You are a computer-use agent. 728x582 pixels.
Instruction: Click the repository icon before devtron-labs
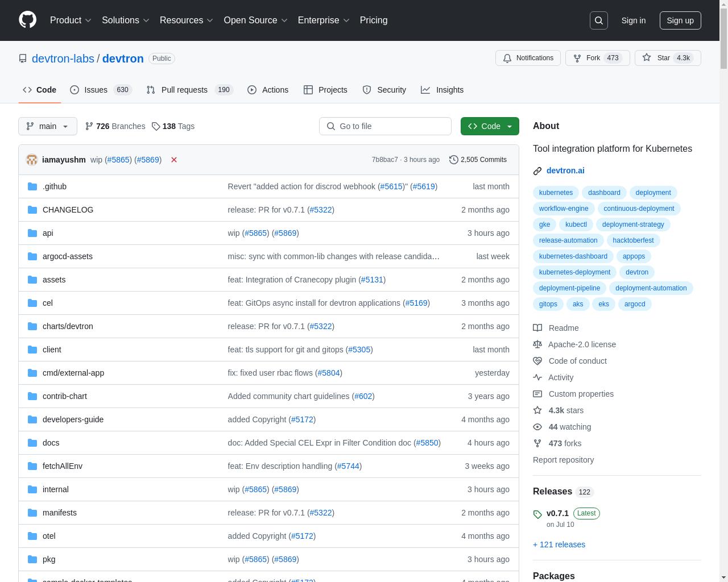pyautogui.click(x=23, y=59)
